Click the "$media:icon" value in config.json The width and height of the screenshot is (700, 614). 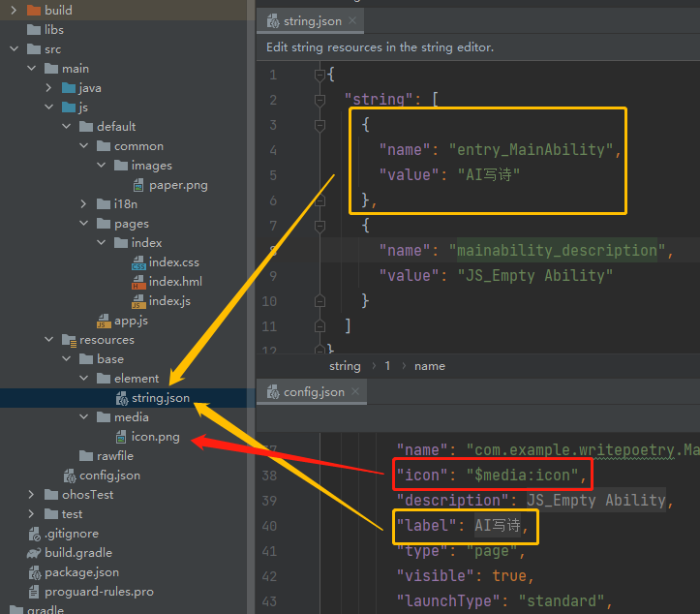pos(522,476)
